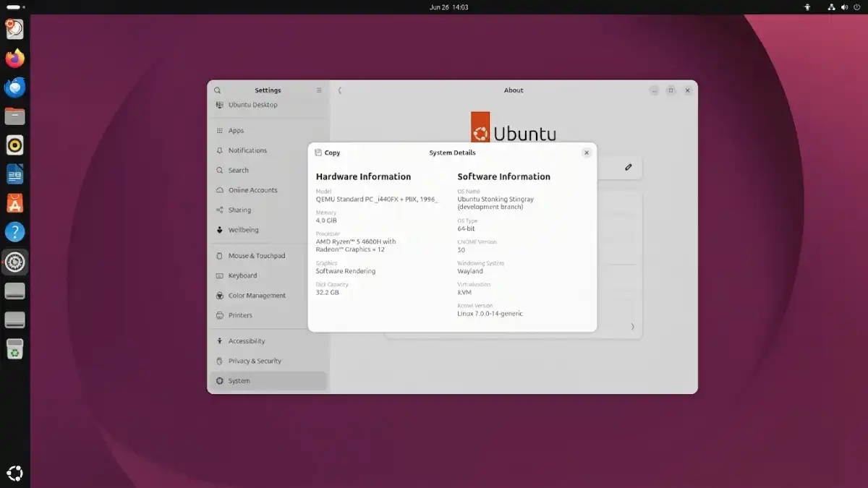Viewport: 868px width, 488px height.
Task: Click the Hardware Information heading
Action: (363, 176)
